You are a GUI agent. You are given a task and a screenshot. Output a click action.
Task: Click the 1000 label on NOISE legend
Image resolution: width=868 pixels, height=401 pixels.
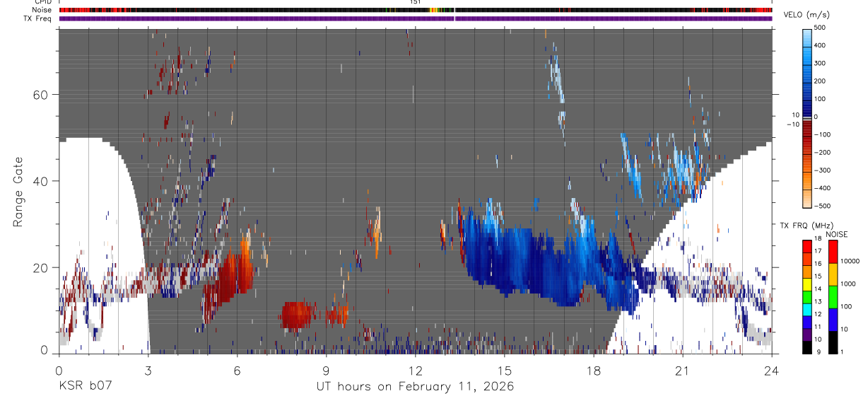[848, 284]
